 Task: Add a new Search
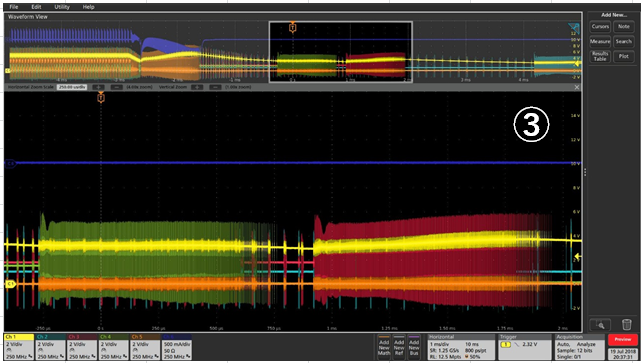pyautogui.click(x=623, y=41)
